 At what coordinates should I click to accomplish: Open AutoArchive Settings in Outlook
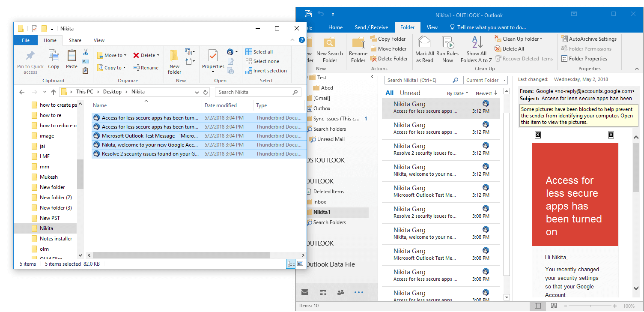click(589, 39)
